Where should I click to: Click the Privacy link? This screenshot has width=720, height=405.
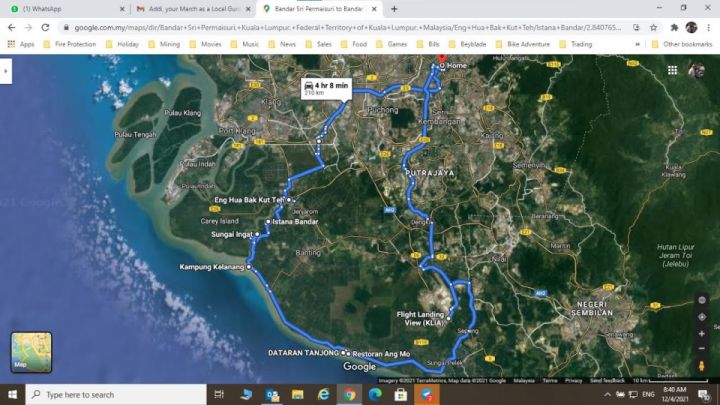(x=574, y=381)
